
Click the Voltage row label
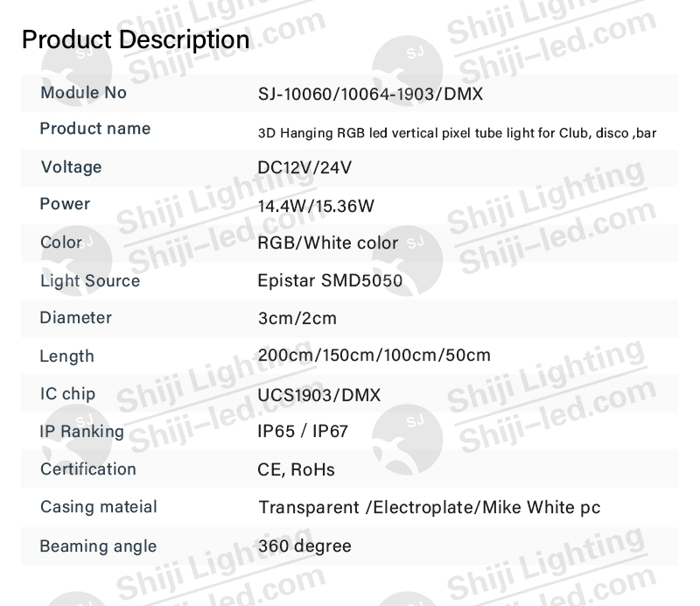72,167
